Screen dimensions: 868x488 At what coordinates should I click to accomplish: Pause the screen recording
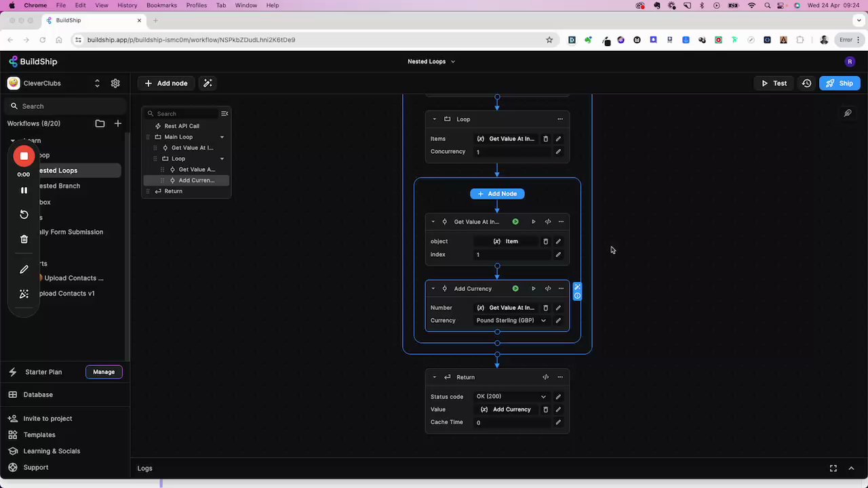coord(24,190)
